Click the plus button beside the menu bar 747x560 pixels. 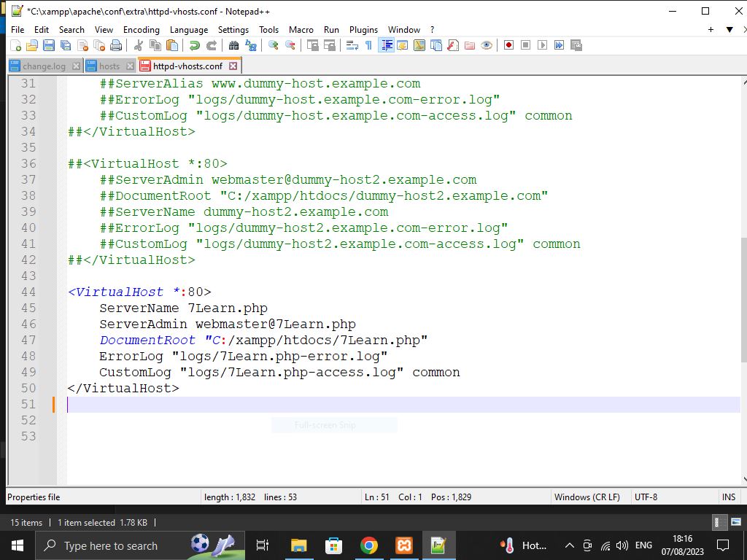pyautogui.click(x=711, y=29)
